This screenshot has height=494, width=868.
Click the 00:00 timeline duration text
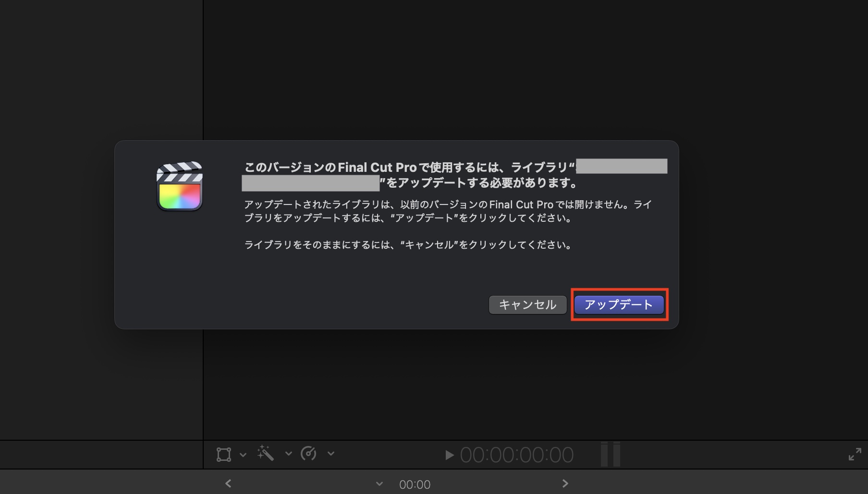pyautogui.click(x=415, y=484)
